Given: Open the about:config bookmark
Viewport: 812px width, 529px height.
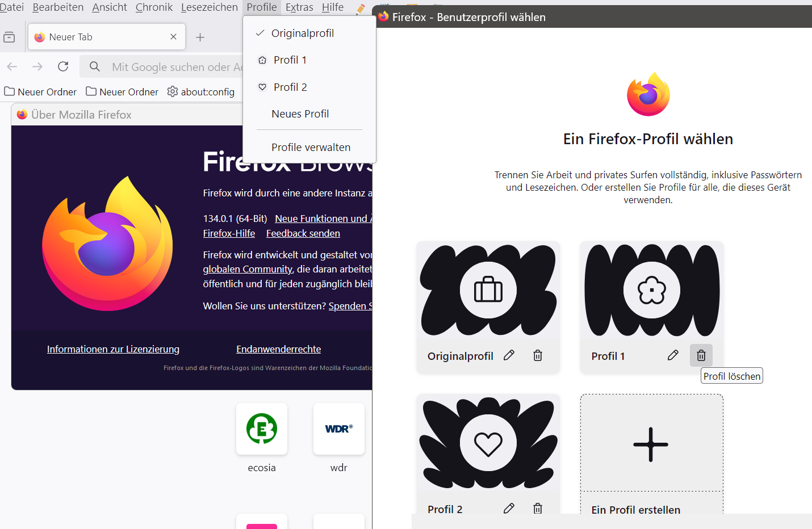Looking at the screenshot, I should click(x=201, y=91).
